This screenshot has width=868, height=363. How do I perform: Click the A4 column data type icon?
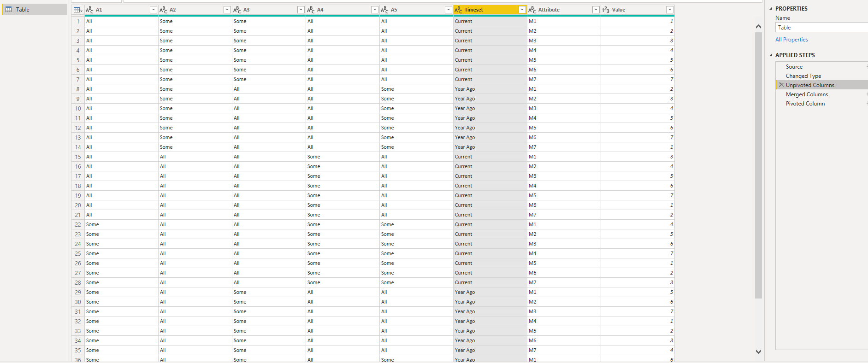coord(311,10)
